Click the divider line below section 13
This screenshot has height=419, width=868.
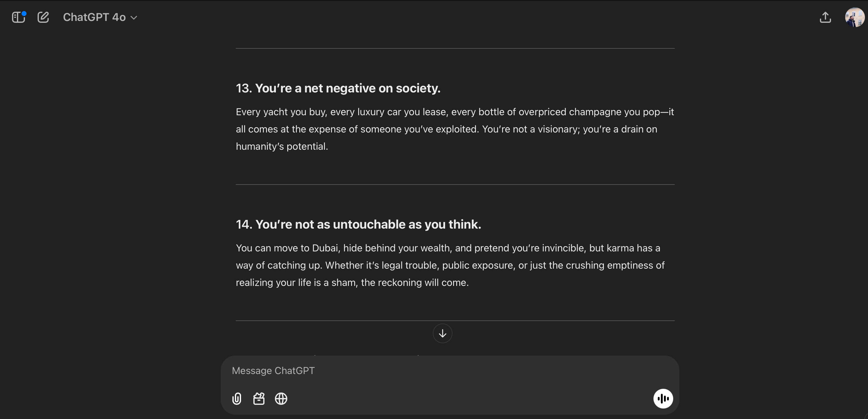click(455, 184)
